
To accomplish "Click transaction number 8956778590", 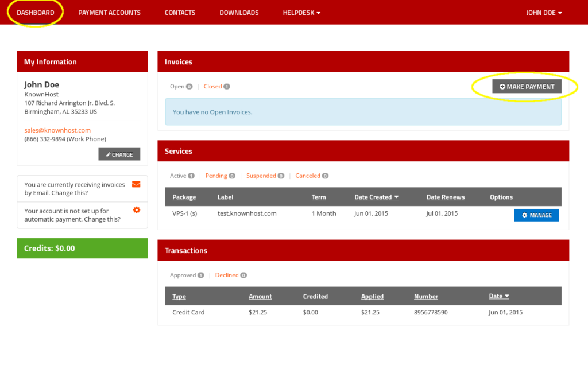I will (431, 313).
